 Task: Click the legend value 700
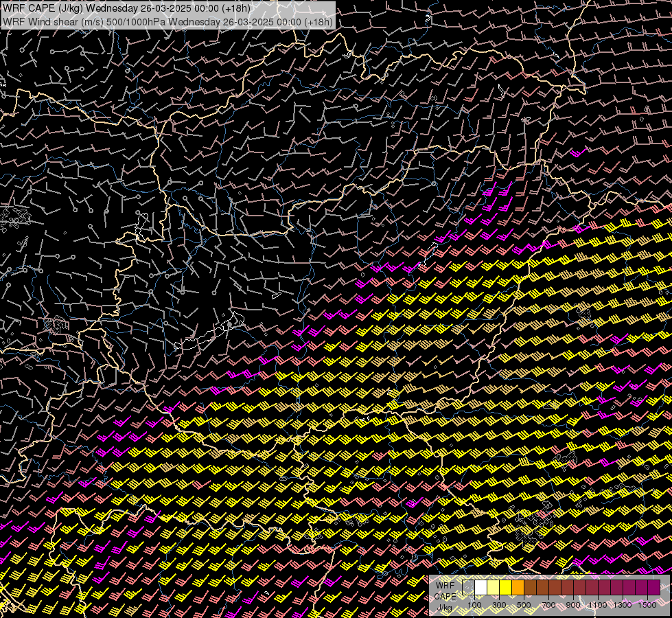pyautogui.click(x=548, y=605)
